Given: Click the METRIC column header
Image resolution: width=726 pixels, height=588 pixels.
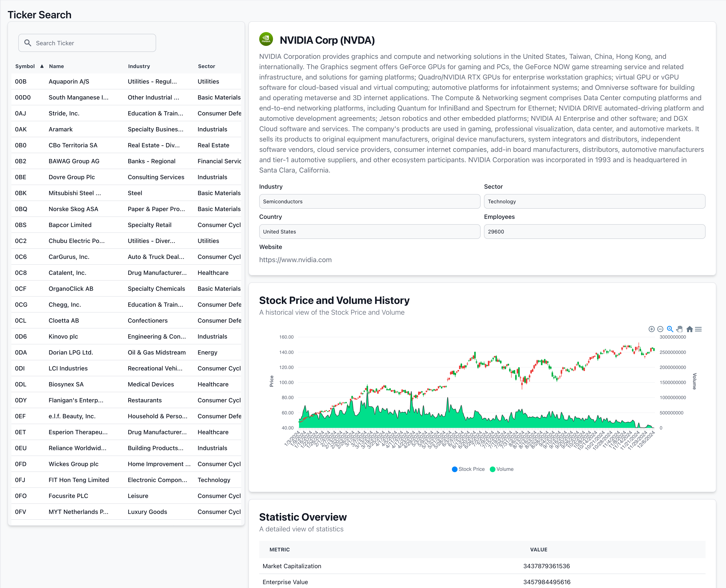Looking at the screenshot, I should coord(279,549).
